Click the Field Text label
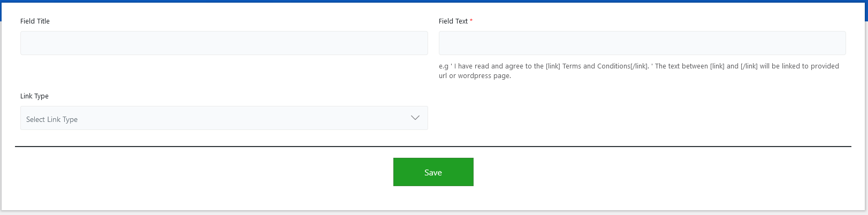Screen dimensions: 868x215 [x=453, y=21]
